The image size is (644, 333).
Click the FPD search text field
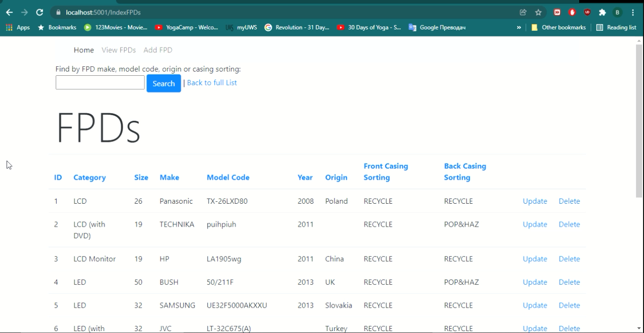(x=100, y=82)
